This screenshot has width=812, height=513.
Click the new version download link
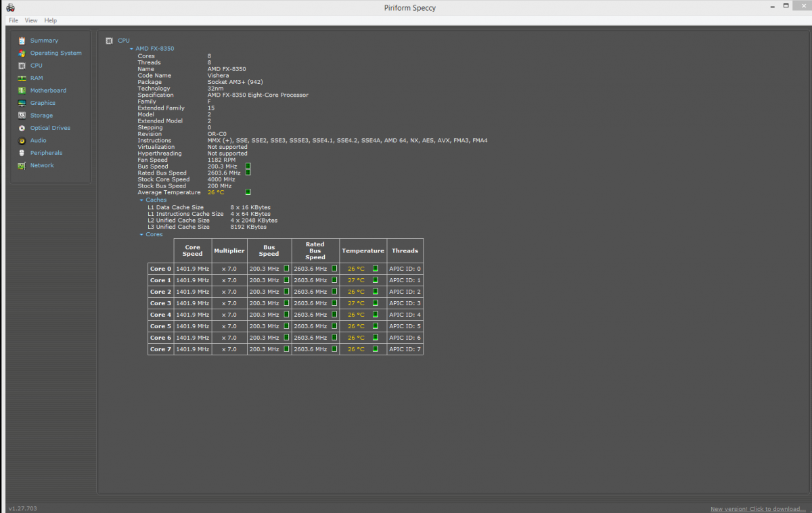click(758, 509)
